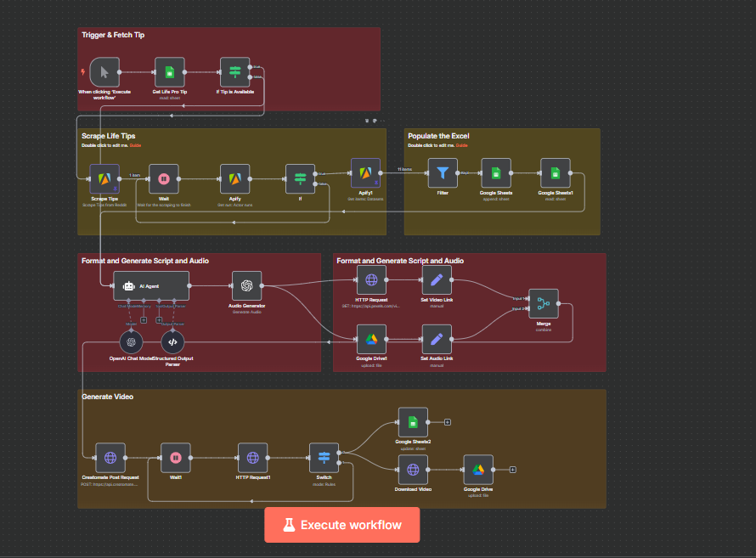This screenshot has width=756, height=558.
Task: Select the Structured Output Parser sub-node
Action: [172, 342]
